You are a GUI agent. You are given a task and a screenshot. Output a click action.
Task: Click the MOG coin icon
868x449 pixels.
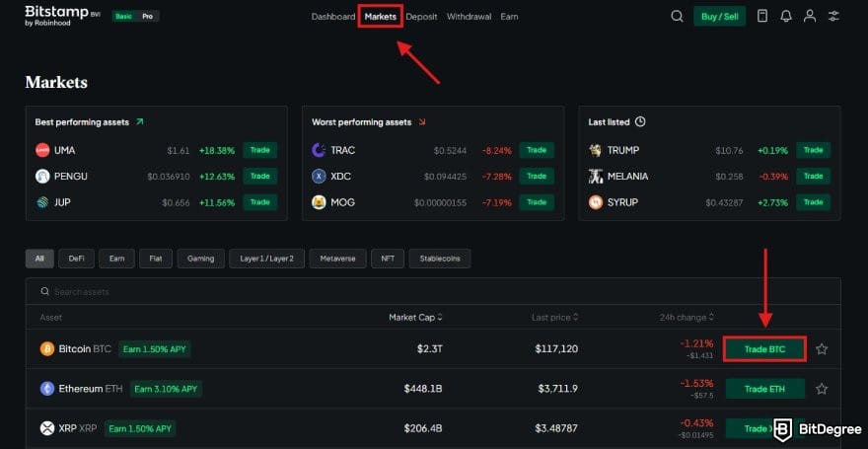319,202
